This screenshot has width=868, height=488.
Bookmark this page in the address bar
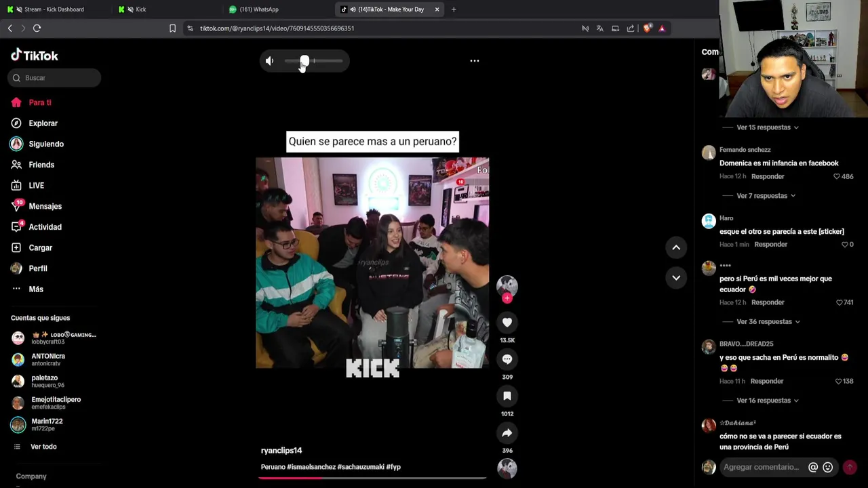point(172,28)
